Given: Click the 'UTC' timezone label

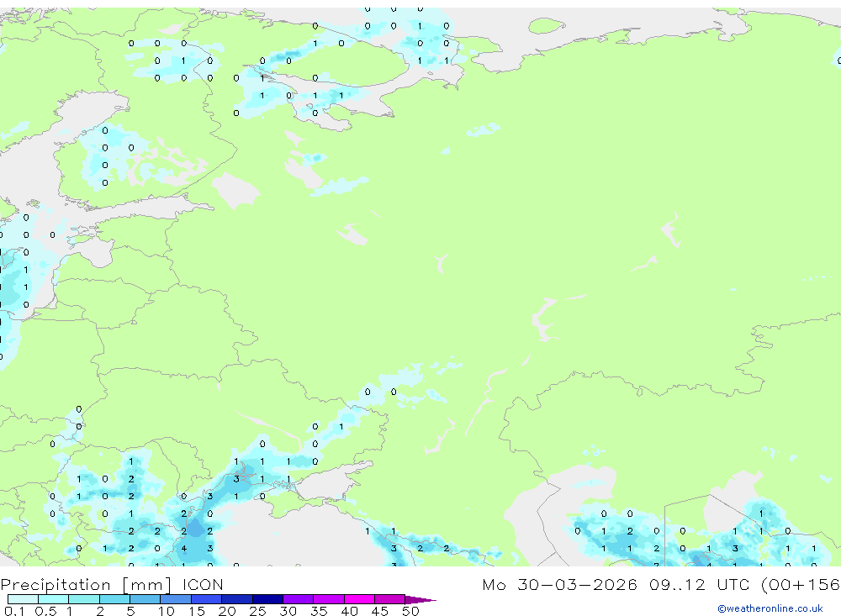Looking at the screenshot, I should (735, 584).
